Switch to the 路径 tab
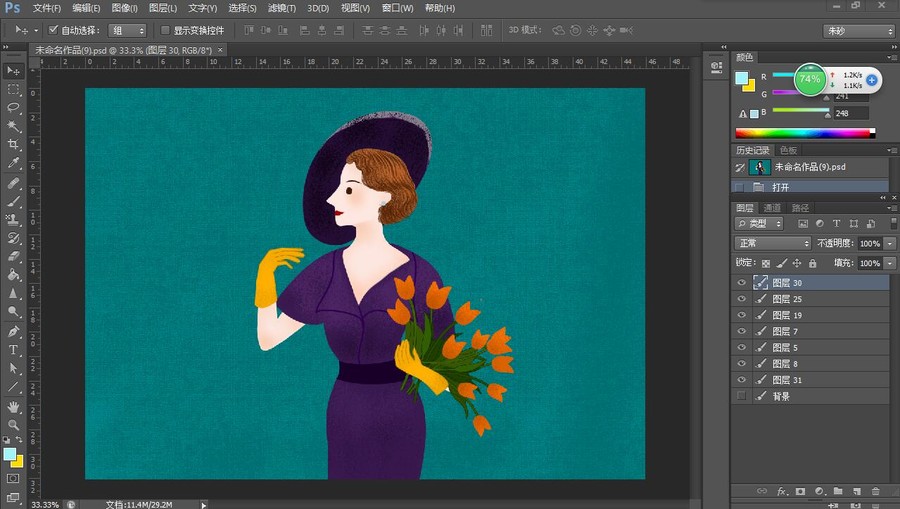 (x=800, y=208)
